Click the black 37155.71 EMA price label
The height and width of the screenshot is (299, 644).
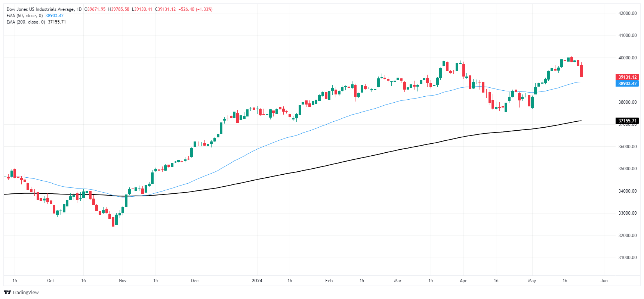(x=627, y=121)
